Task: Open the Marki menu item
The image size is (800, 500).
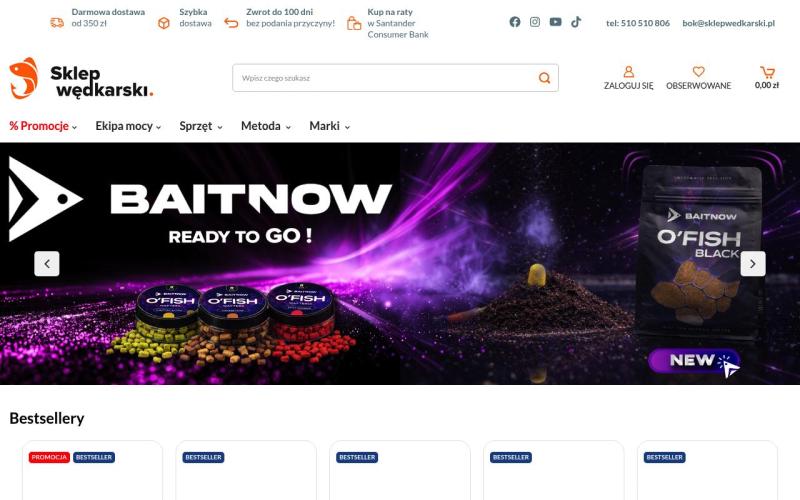Action: 330,126
